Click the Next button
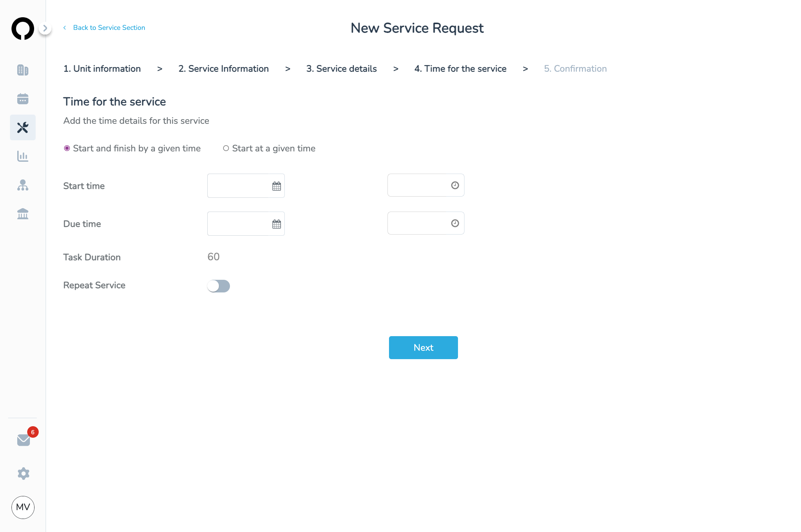 [x=423, y=348]
